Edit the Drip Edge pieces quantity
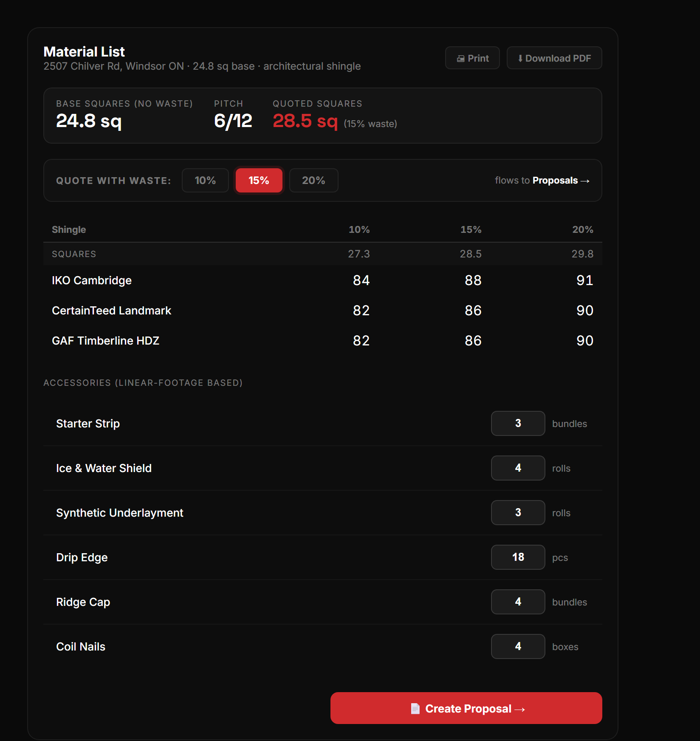 (x=518, y=557)
